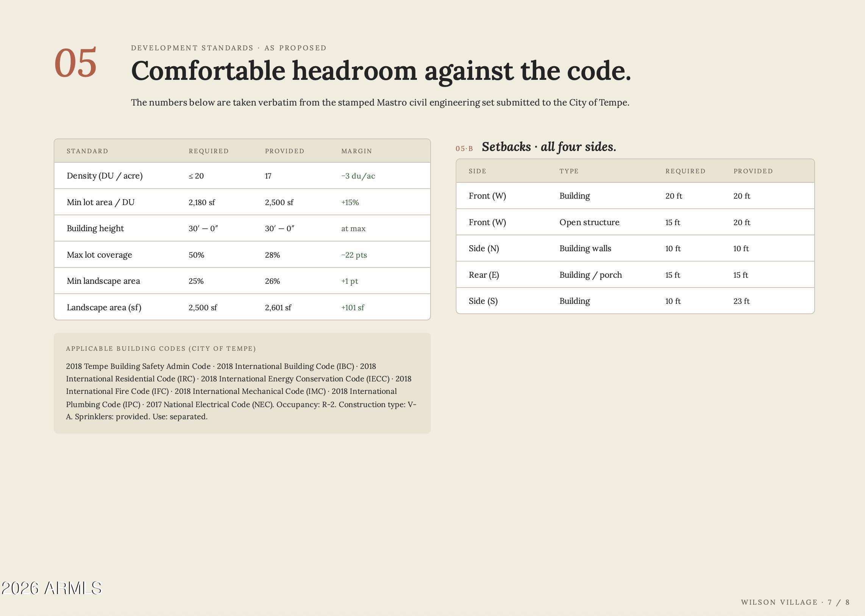Click the Applicable Building Codes heading
The image size is (865, 616).
pyautogui.click(x=161, y=348)
